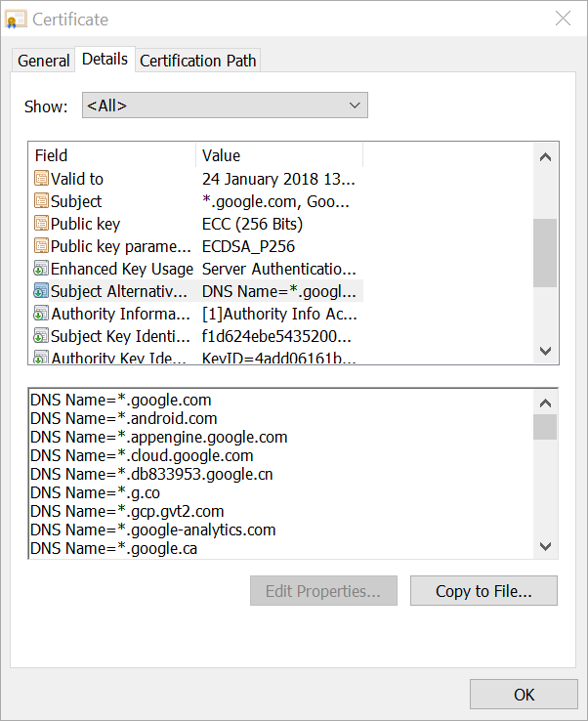Confirm the dialog with OK

click(524, 695)
